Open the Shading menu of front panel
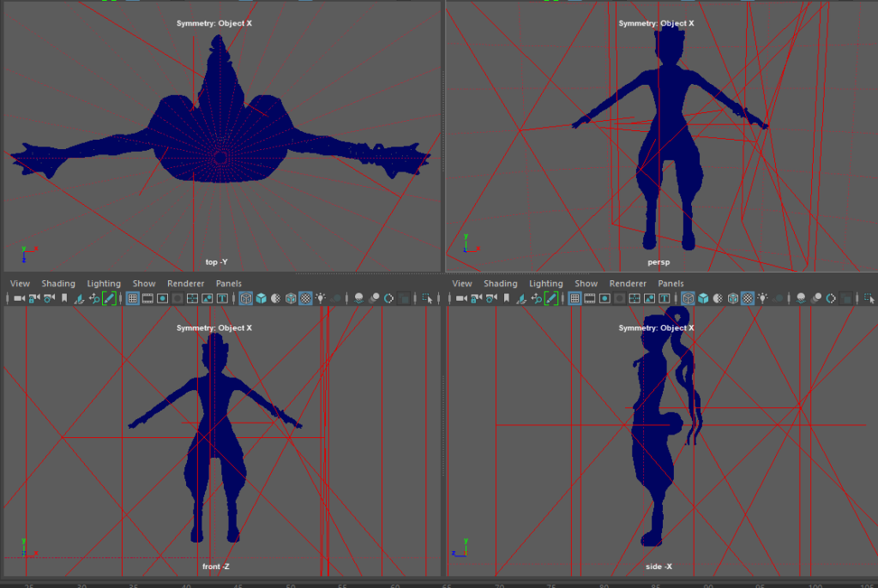The height and width of the screenshot is (588, 878). (x=58, y=284)
